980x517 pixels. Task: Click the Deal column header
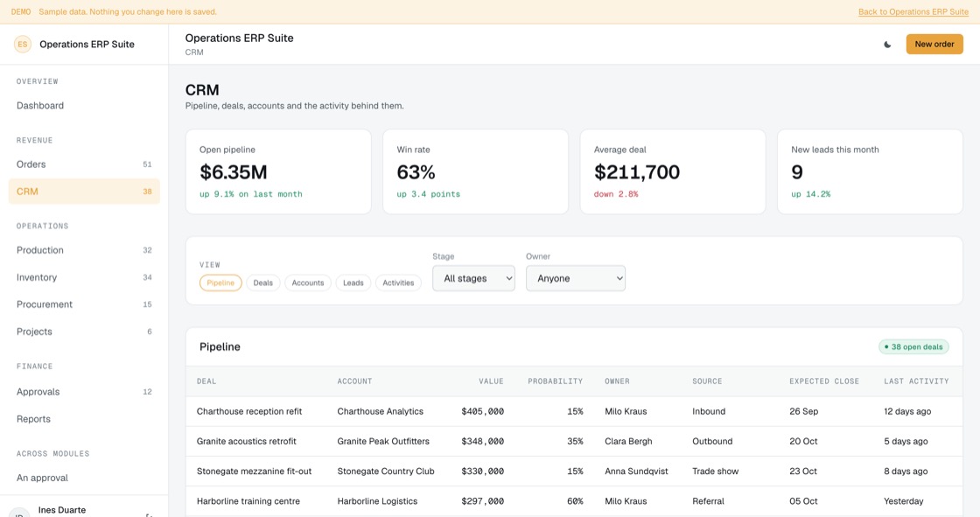tap(206, 381)
